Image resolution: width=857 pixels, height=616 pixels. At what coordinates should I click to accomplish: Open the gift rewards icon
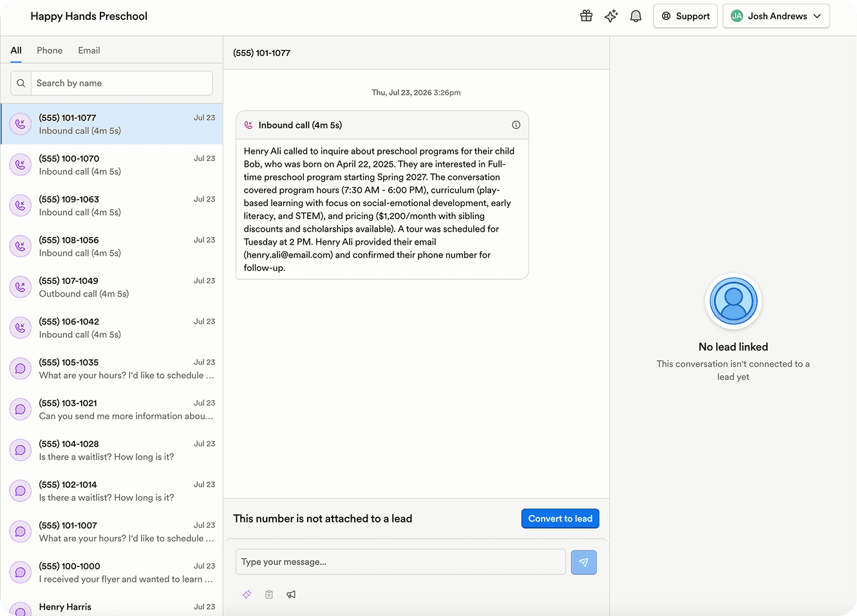(586, 16)
